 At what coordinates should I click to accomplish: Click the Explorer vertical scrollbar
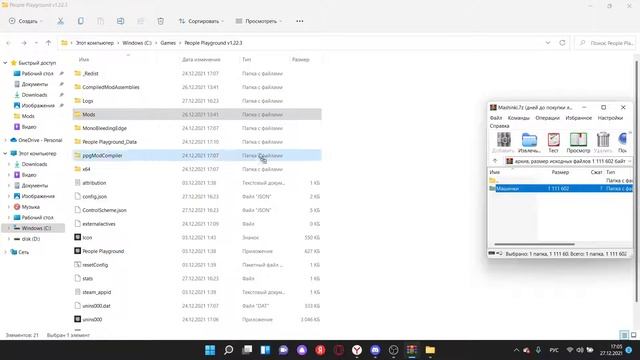(636, 182)
